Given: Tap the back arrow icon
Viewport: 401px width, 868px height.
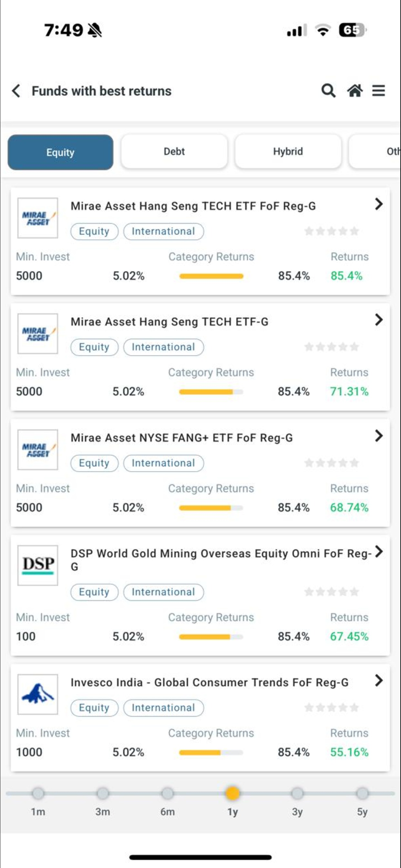Looking at the screenshot, I should click(16, 91).
